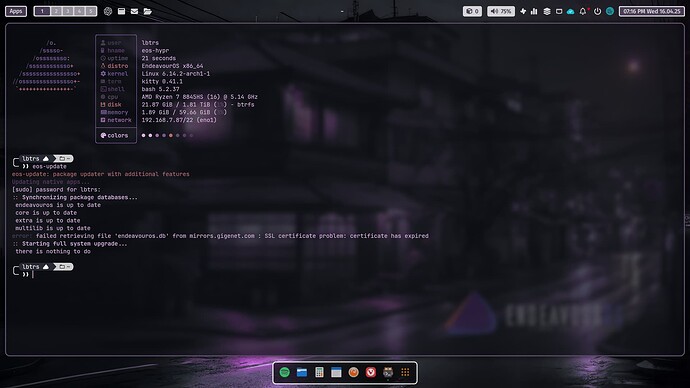Click the clock showing 07:16 PM Wed
Image resolution: width=690 pixels, height=388 pixels.
[652, 11]
